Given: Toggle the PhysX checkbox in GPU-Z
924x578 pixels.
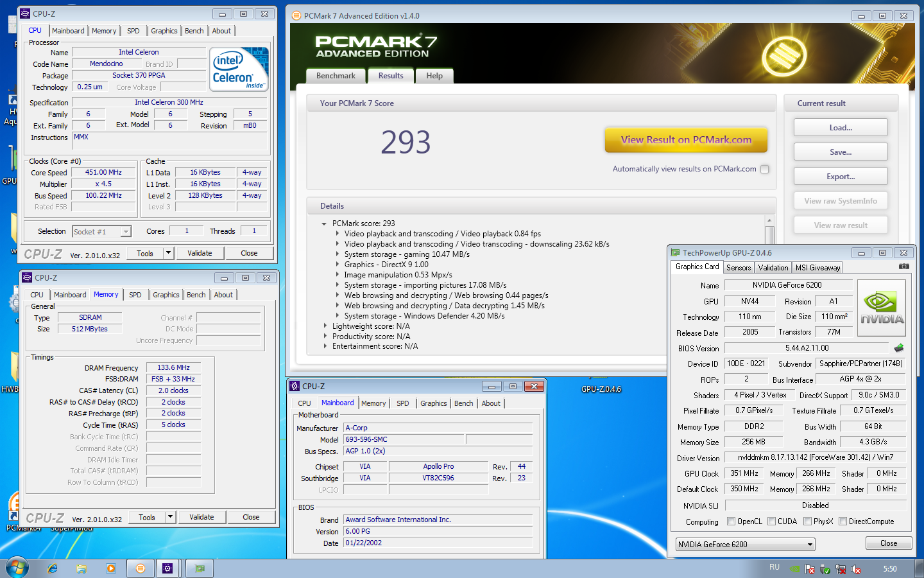Looking at the screenshot, I should tap(807, 521).
